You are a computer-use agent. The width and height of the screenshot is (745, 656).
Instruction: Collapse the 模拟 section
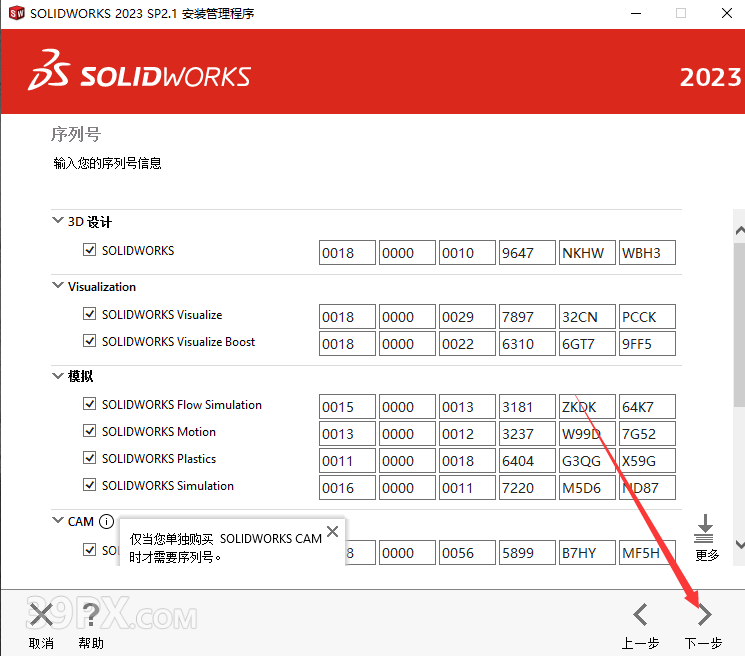pyautogui.click(x=57, y=377)
